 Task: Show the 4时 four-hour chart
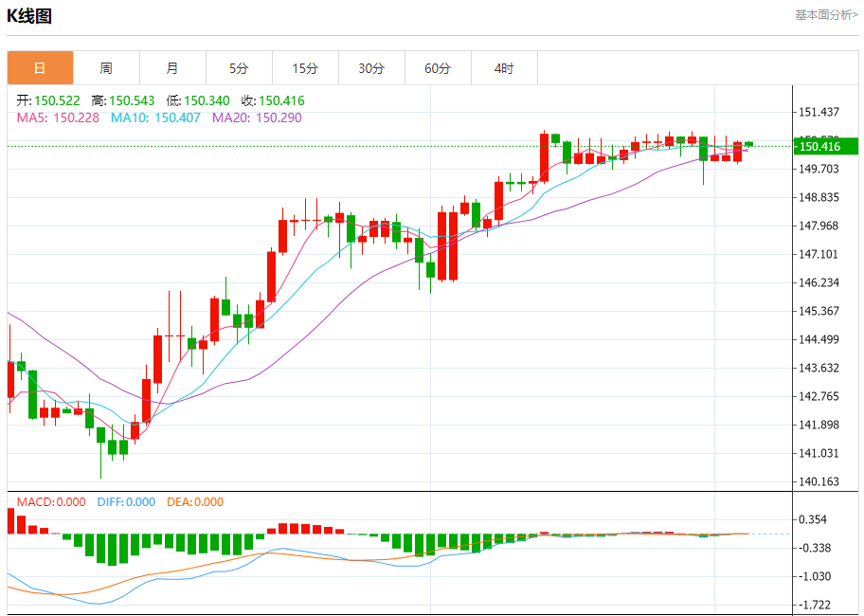point(504,68)
